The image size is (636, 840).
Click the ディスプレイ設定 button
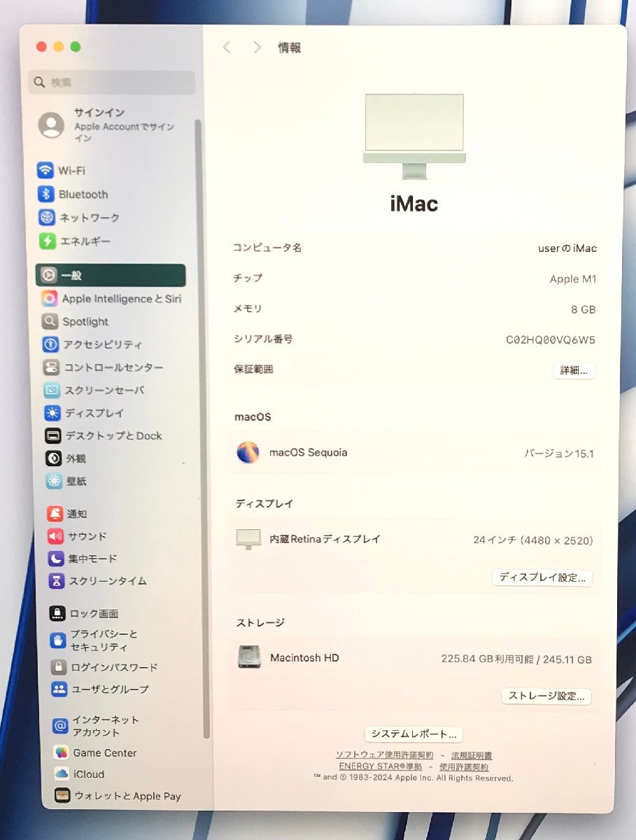click(x=542, y=577)
